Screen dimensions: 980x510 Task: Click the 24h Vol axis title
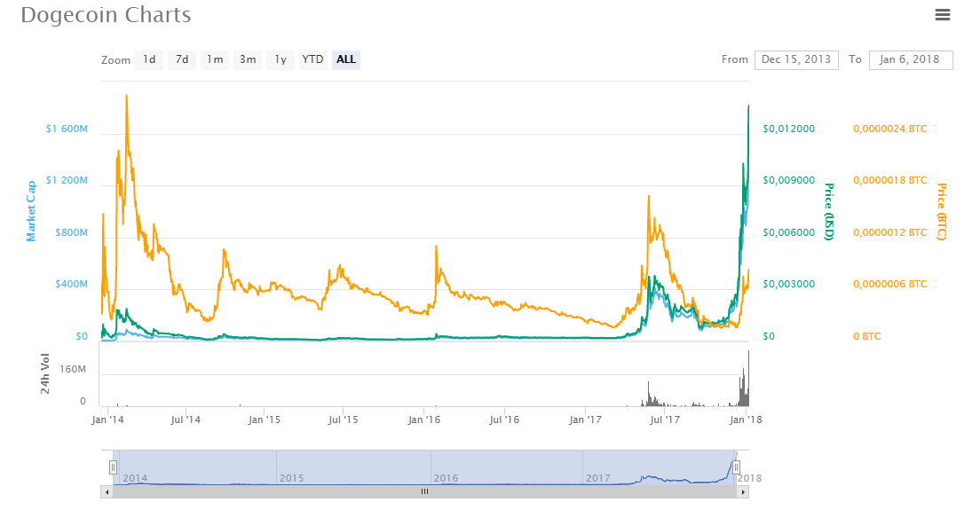[x=45, y=374]
